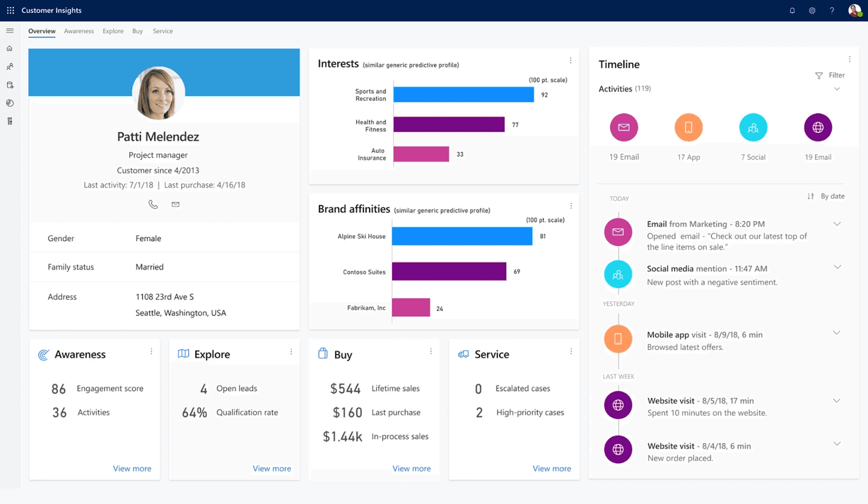Click Contoso Suites affinity bar
868x504 pixels.
tap(449, 271)
